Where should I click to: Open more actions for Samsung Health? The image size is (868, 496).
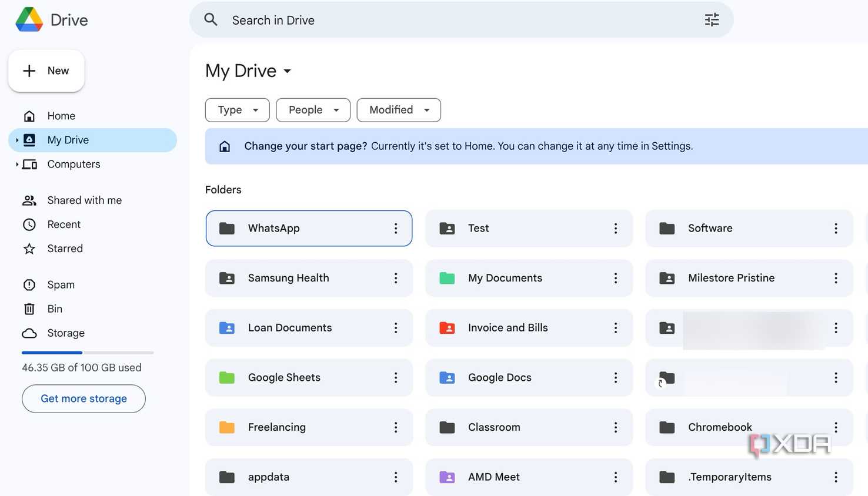[396, 278]
